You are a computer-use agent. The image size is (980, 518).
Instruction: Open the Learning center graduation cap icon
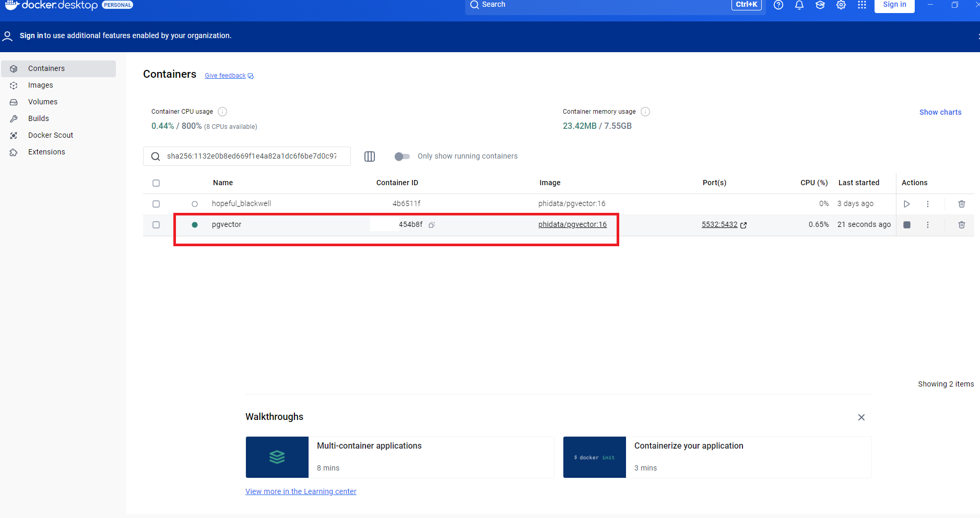[820, 5]
